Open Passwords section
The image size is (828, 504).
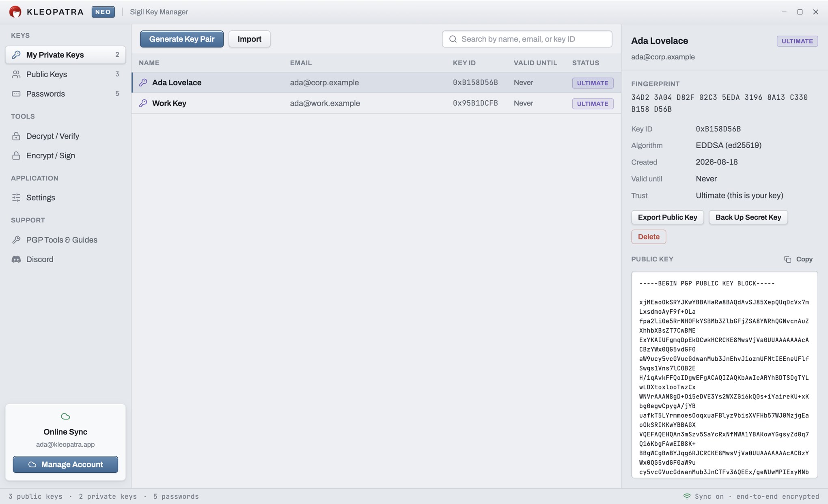tap(65, 94)
